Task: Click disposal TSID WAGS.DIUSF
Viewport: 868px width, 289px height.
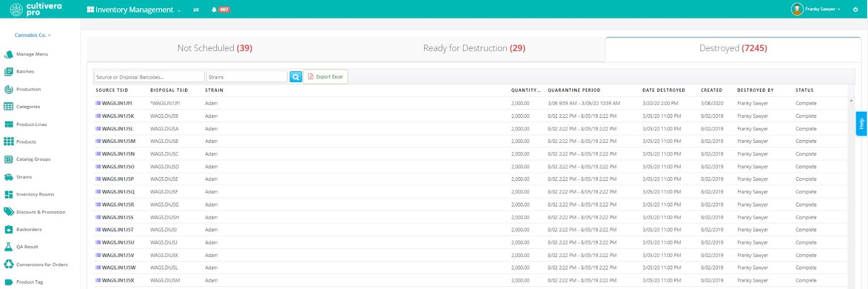Action: [164, 192]
